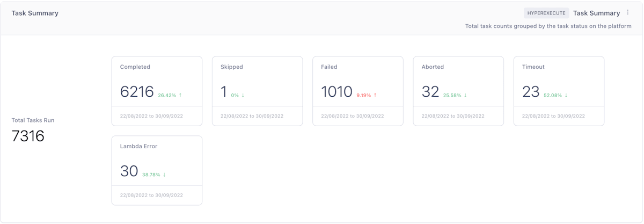
Task: Click the down arrow beside 52.08%
Action: pos(566,95)
